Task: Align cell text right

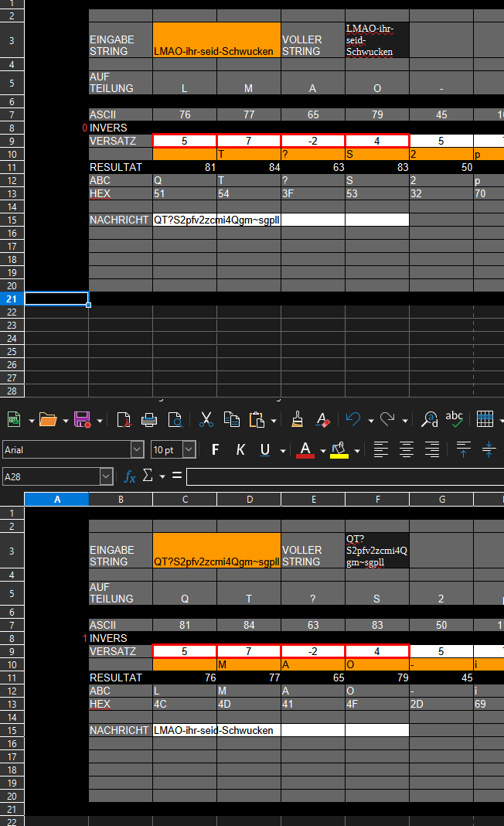Action: pyautogui.click(x=432, y=449)
